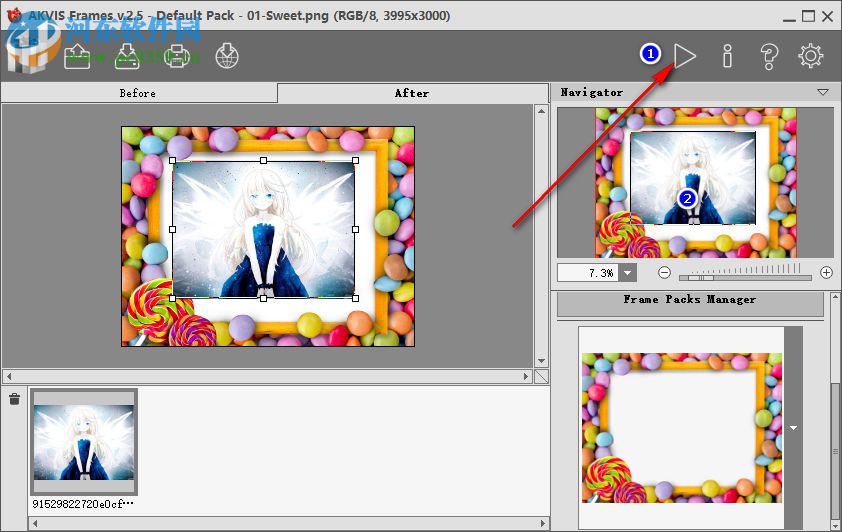Image resolution: width=842 pixels, height=532 pixels.
Task: Open the Frame Packs Manager button
Action: pyautogui.click(x=690, y=304)
